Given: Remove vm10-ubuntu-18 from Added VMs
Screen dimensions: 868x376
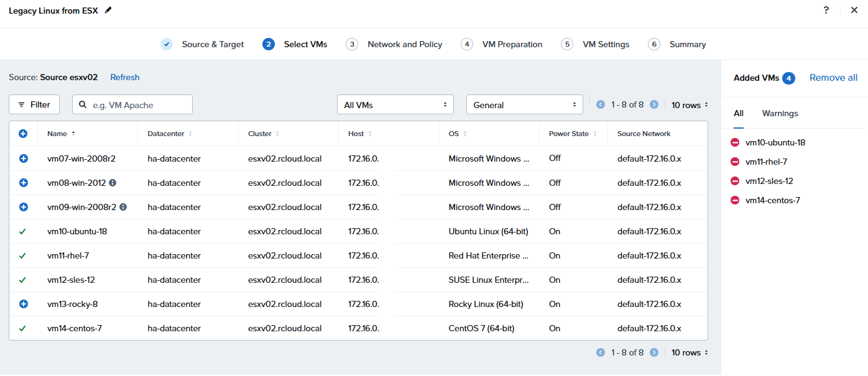Looking at the screenshot, I should pyautogui.click(x=735, y=143).
